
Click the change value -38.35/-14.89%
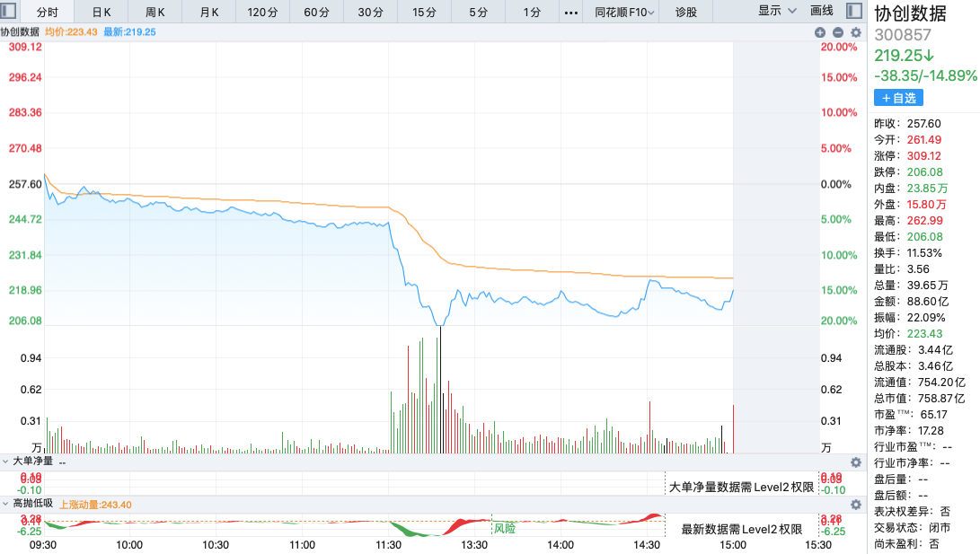pyautogui.click(x=925, y=75)
